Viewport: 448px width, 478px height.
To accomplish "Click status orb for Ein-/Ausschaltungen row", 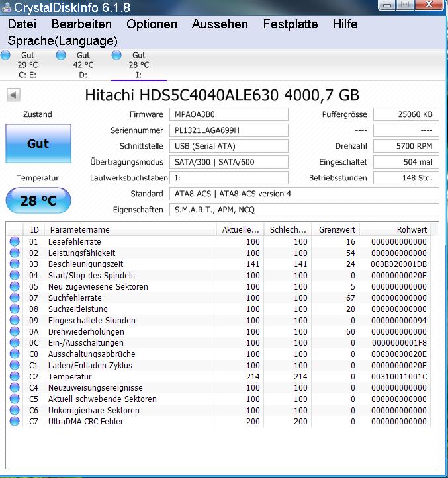I will [15, 342].
